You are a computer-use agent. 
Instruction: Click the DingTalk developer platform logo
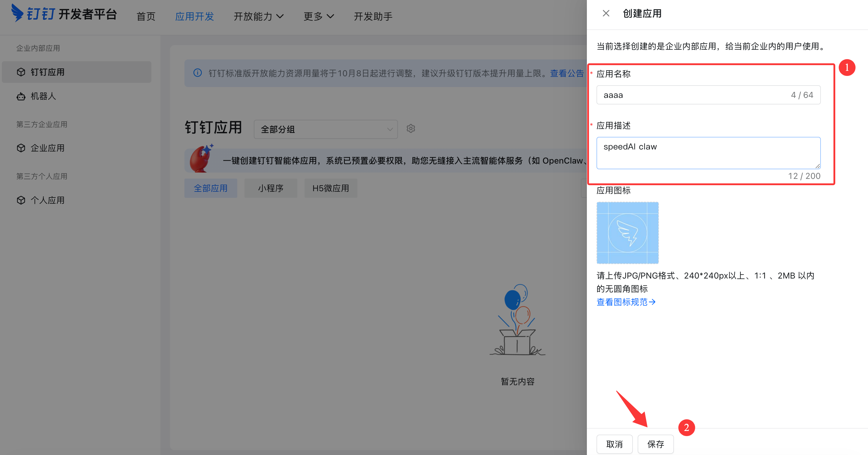64,14
